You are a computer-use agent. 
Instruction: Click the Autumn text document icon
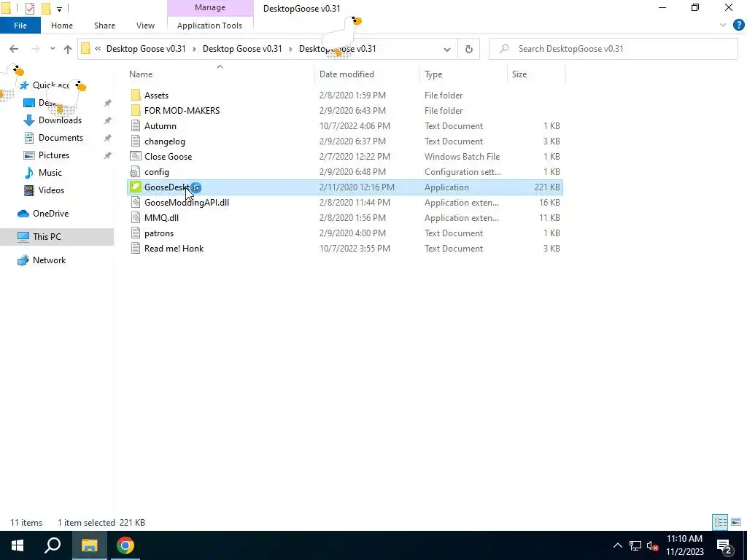click(136, 125)
